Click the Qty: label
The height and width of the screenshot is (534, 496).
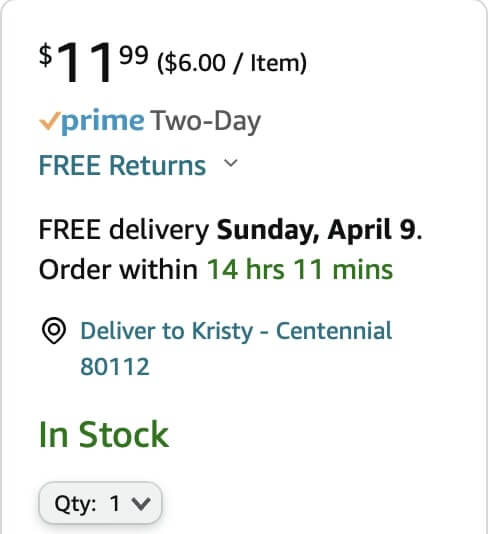76,504
